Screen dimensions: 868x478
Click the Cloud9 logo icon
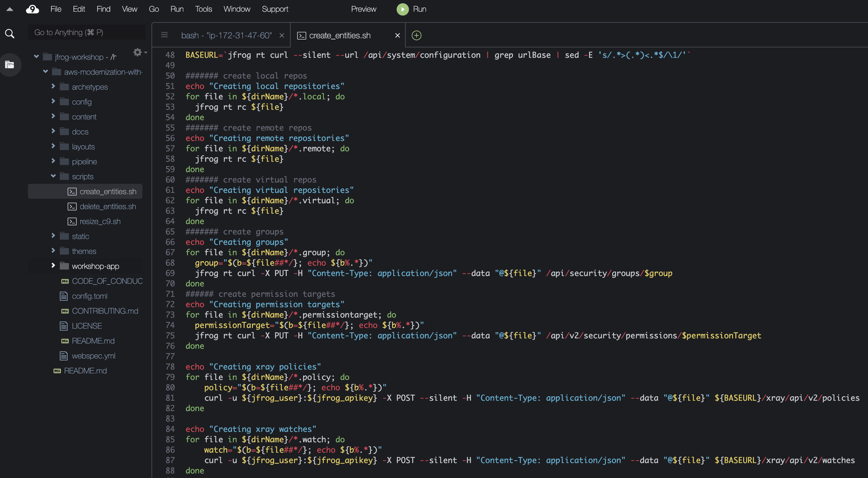point(33,9)
